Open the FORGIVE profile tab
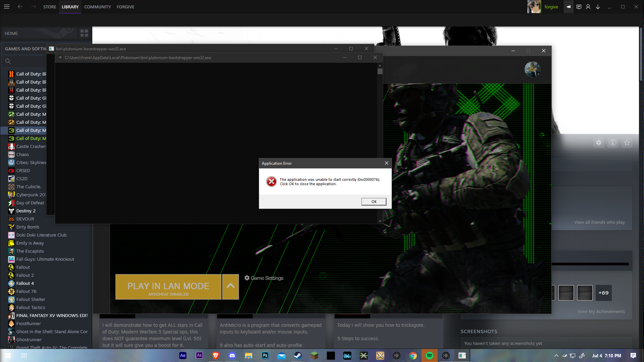 point(126,7)
